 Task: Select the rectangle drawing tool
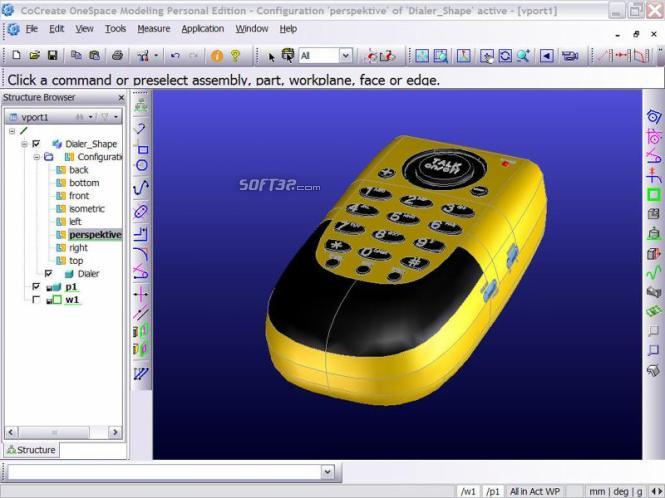(141, 147)
